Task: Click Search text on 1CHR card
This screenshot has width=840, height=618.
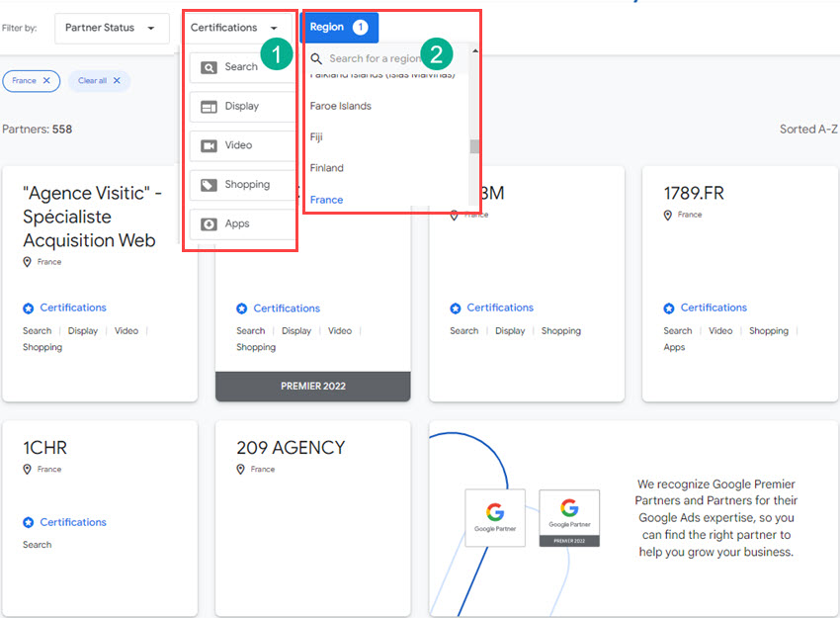Action: [x=37, y=545]
